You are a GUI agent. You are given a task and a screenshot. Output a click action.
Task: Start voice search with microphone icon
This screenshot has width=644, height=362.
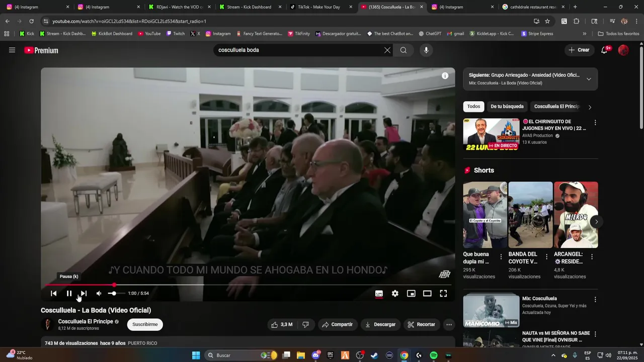[x=426, y=50]
